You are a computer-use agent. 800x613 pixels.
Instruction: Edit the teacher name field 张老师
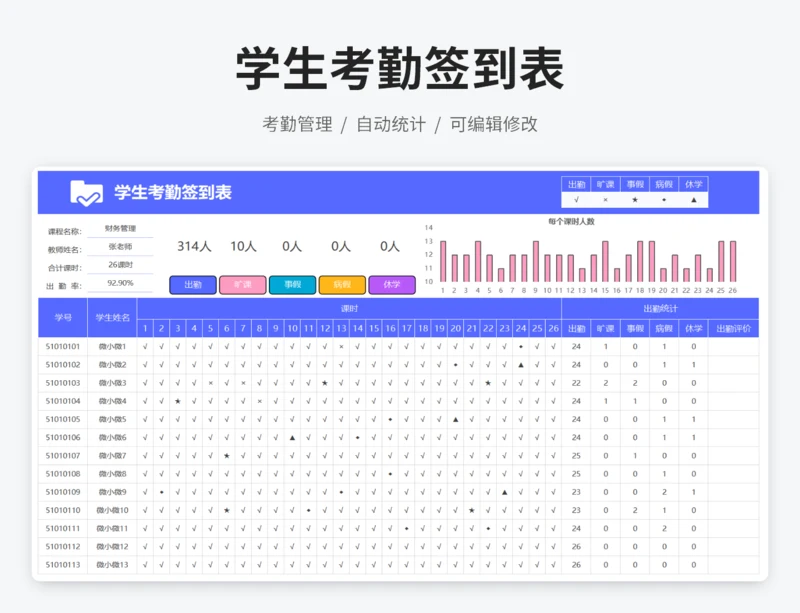pyautogui.click(x=120, y=247)
